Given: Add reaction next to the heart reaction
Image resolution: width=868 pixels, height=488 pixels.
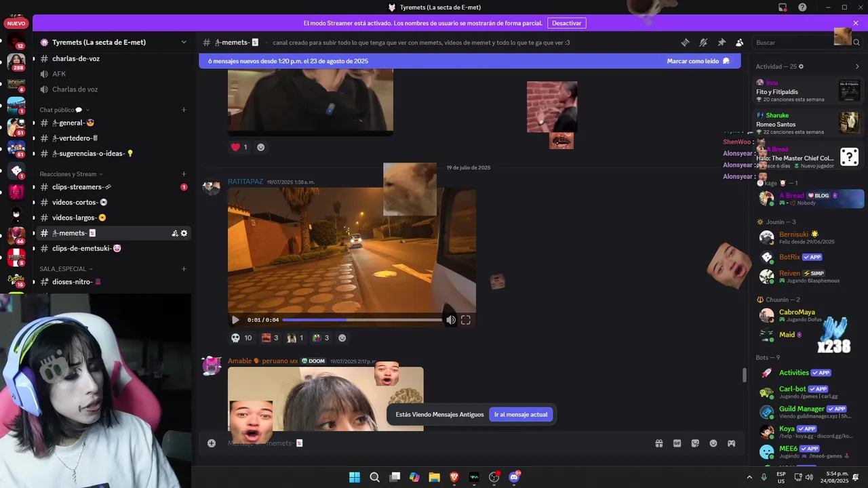Looking at the screenshot, I should point(261,147).
